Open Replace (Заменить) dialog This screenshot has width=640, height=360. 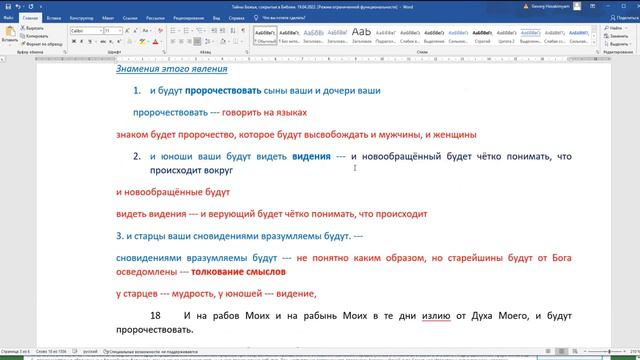[x=616, y=36]
